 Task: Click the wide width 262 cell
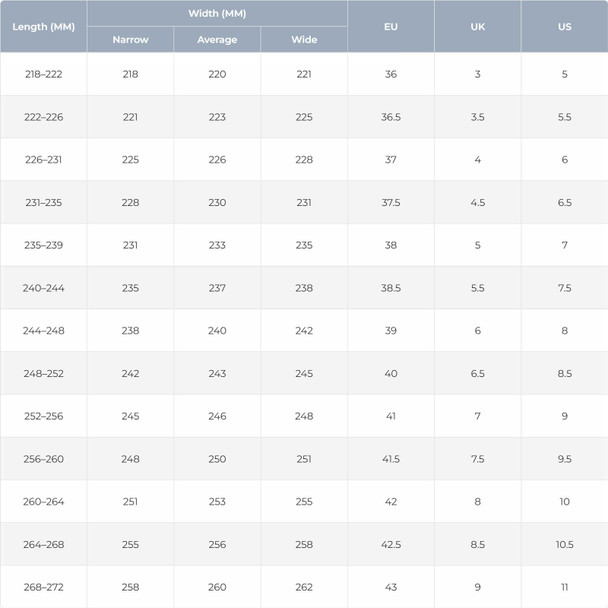(x=304, y=588)
